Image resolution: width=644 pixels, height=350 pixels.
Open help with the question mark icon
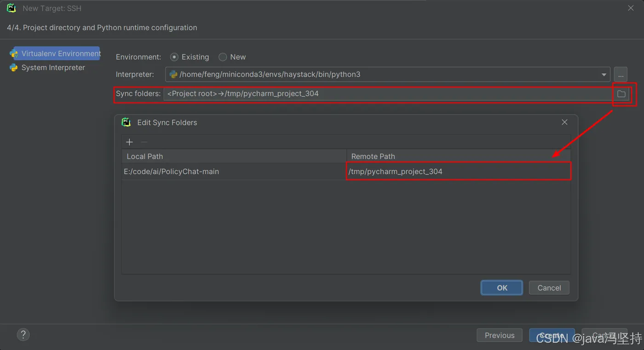(23, 335)
